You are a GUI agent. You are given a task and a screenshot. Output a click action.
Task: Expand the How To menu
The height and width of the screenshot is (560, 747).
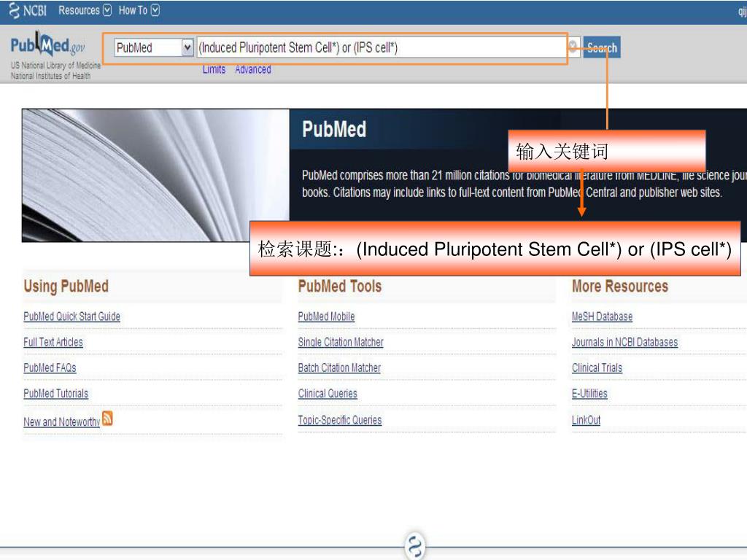(139, 10)
